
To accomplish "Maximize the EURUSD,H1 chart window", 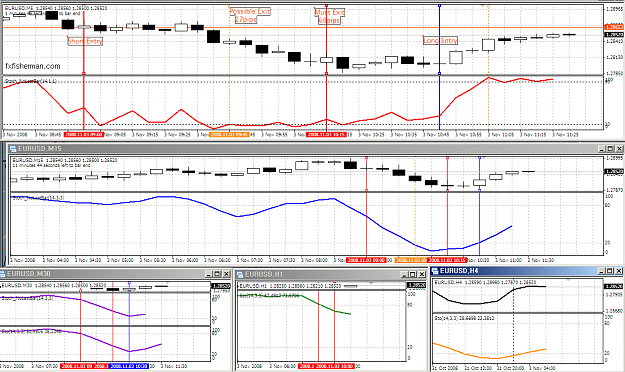I will tap(413, 274).
